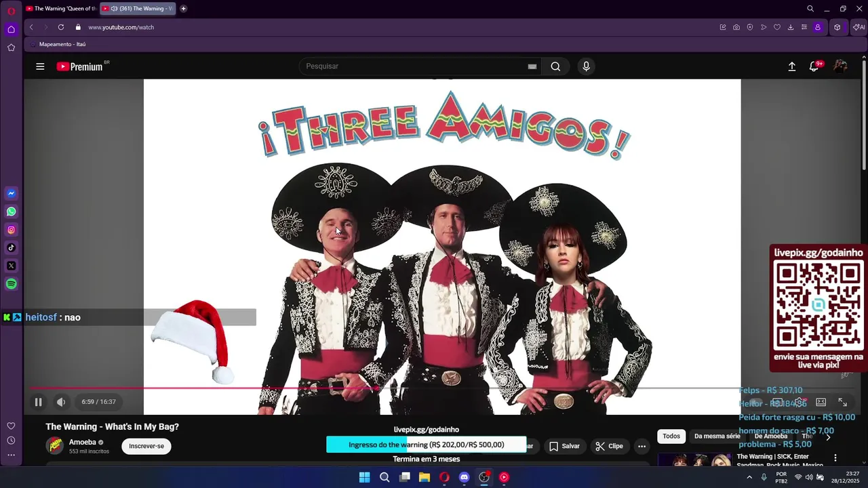Switch to 'The Warning Queen of' tab

tap(60, 9)
